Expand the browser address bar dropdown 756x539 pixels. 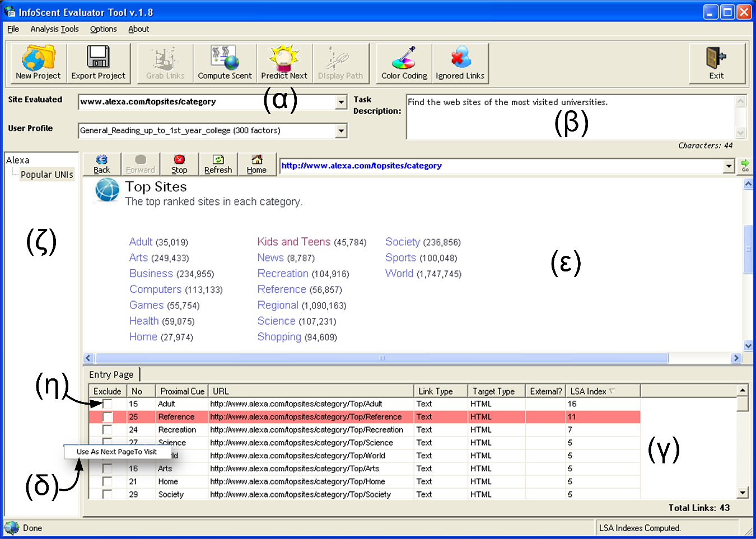pyautogui.click(x=729, y=166)
